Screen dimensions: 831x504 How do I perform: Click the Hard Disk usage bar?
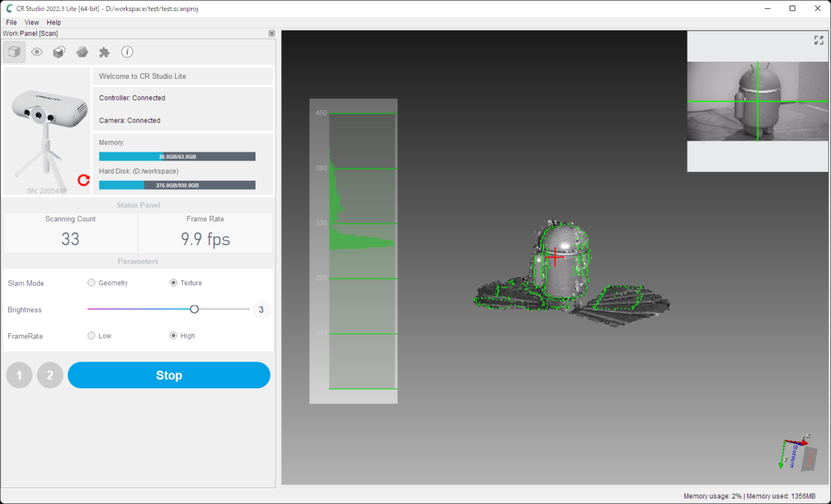[x=177, y=186]
